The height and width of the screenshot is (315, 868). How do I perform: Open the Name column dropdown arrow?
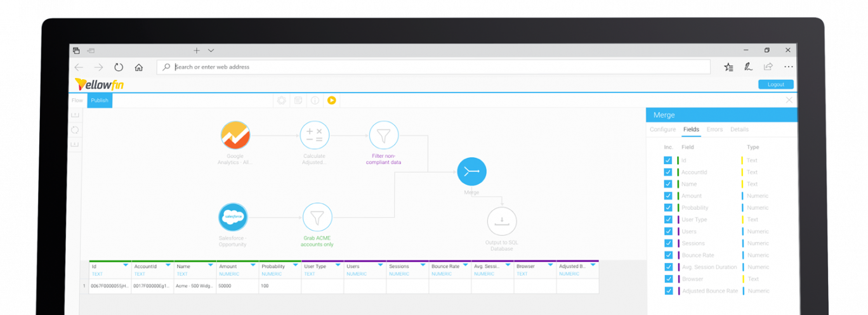(210, 265)
